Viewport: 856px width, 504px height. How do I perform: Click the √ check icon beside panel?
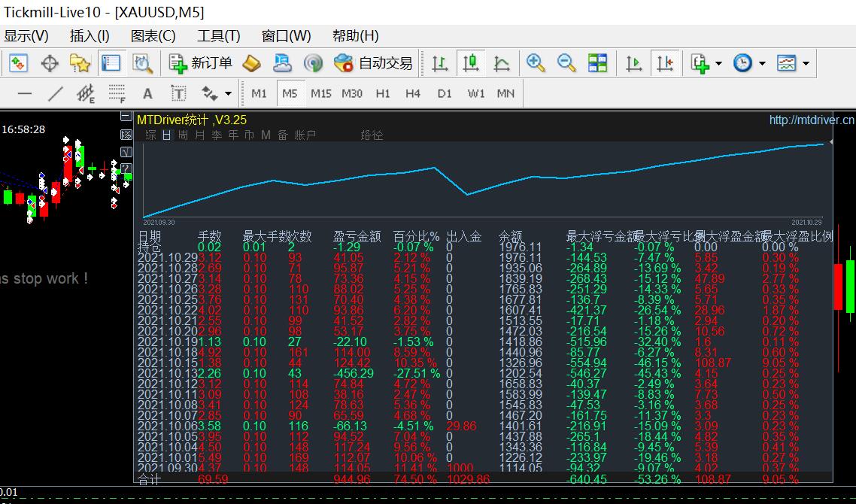click(126, 151)
